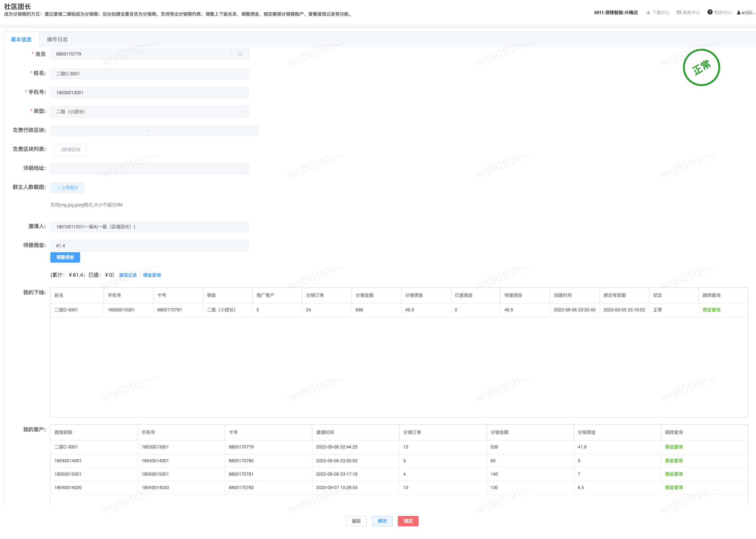Click the wrj50 user account icon

click(739, 13)
